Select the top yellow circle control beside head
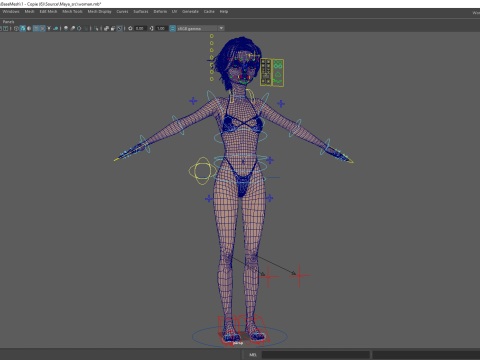This screenshot has height=360, width=480. (x=212, y=36)
